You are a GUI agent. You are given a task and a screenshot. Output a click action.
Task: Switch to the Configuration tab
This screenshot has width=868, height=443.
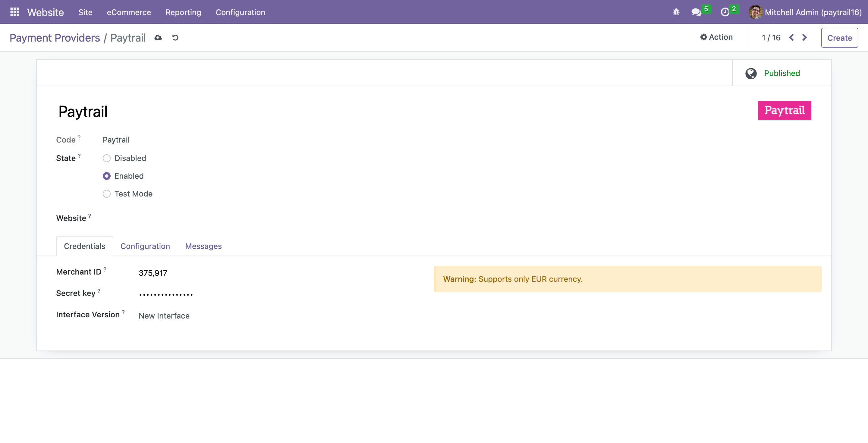coord(145,246)
